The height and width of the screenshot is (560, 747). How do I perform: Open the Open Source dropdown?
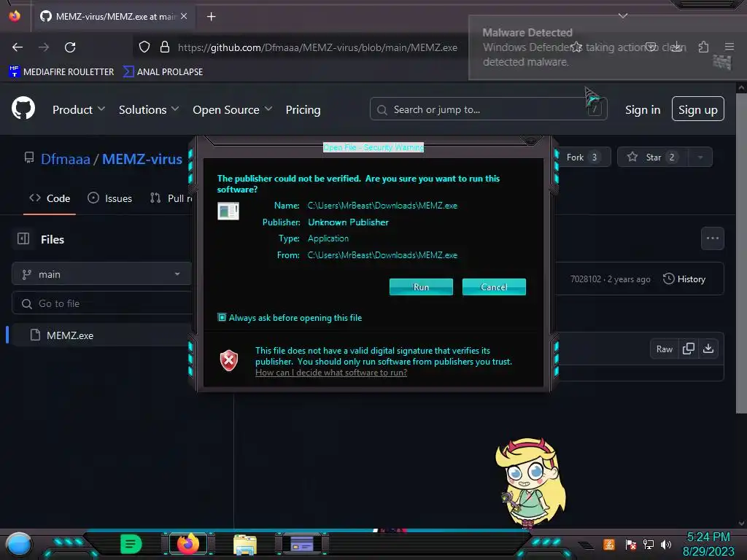coord(233,109)
